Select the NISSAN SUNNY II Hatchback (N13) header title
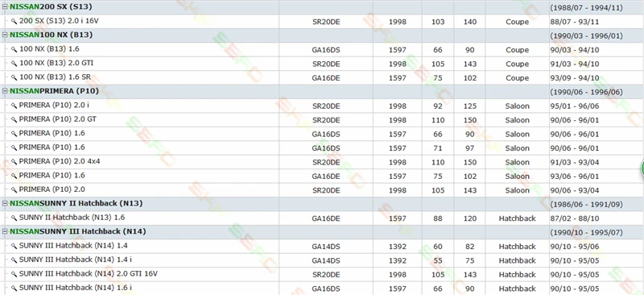Viewport: 644px width, 295px height. (x=76, y=203)
